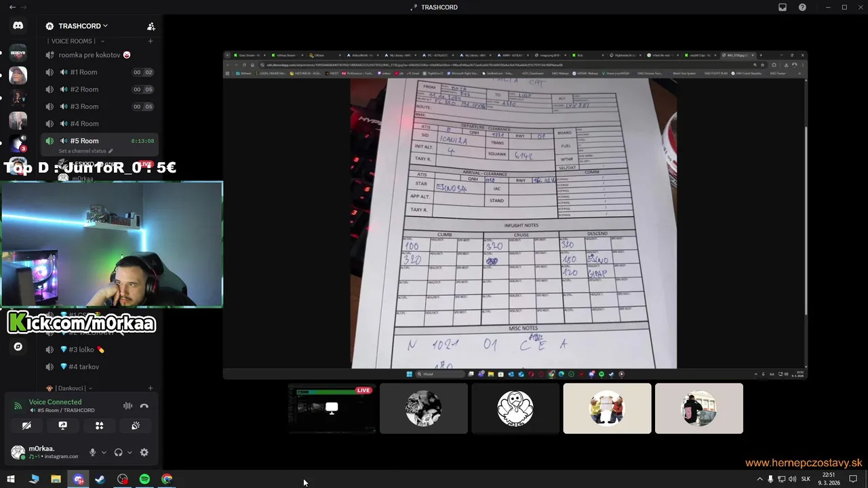
Task: Join the #1 Room voice channel
Action: (x=100, y=72)
